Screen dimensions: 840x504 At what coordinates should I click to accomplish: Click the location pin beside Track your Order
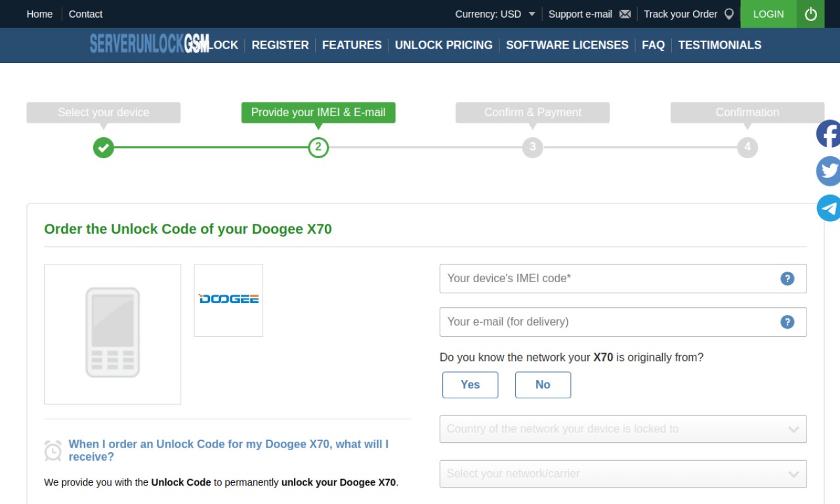pyautogui.click(x=728, y=14)
